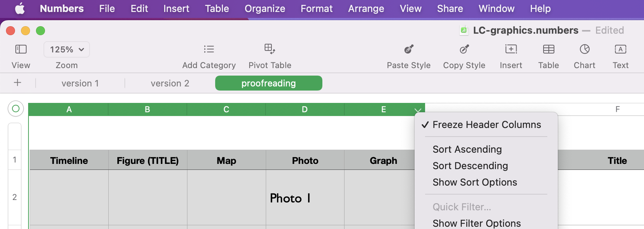This screenshot has height=229, width=644.
Task: Insert a Chart from the toolbar
Action: coord(584,49)
